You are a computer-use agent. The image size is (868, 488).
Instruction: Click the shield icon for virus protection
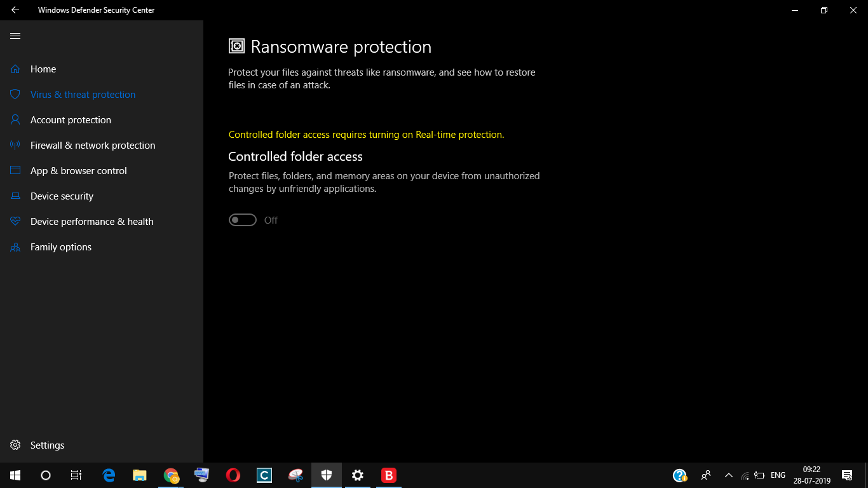(15, 94)
